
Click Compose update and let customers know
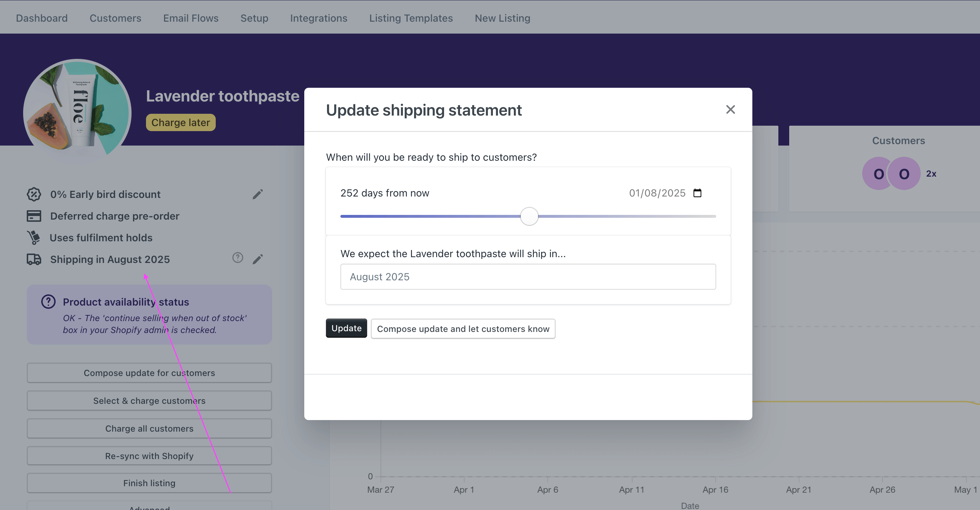(x=463, y=329)
